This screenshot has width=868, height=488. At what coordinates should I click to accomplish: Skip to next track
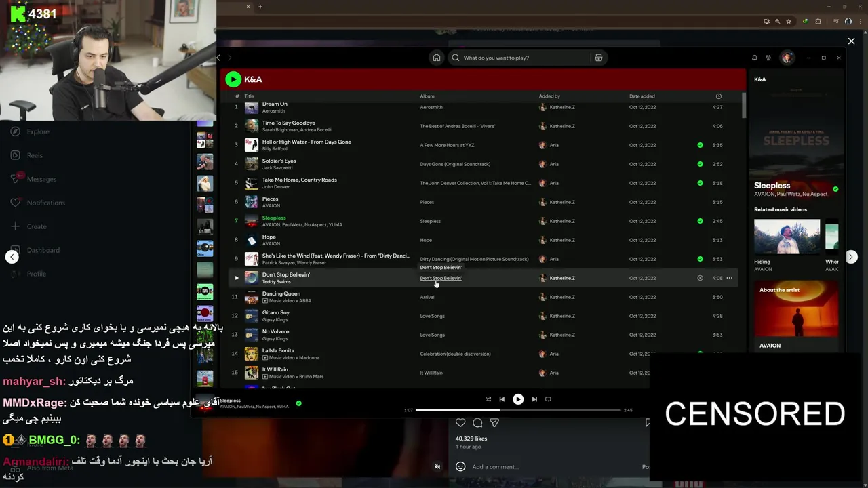534,399
